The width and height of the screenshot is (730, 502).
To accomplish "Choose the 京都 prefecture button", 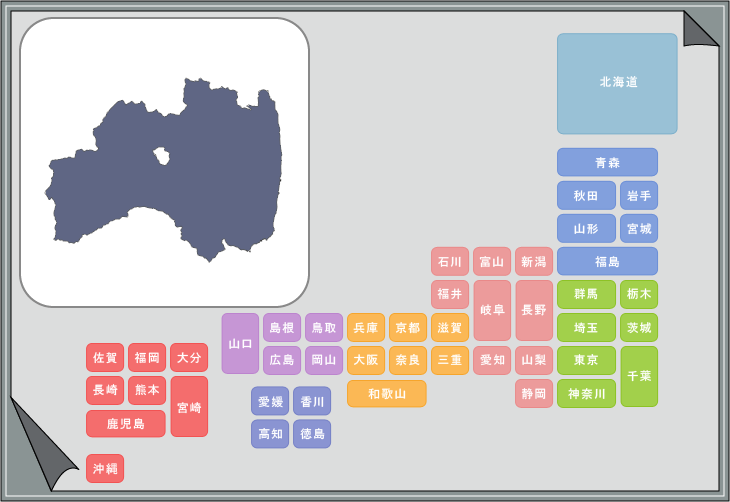I will [408, 328].
